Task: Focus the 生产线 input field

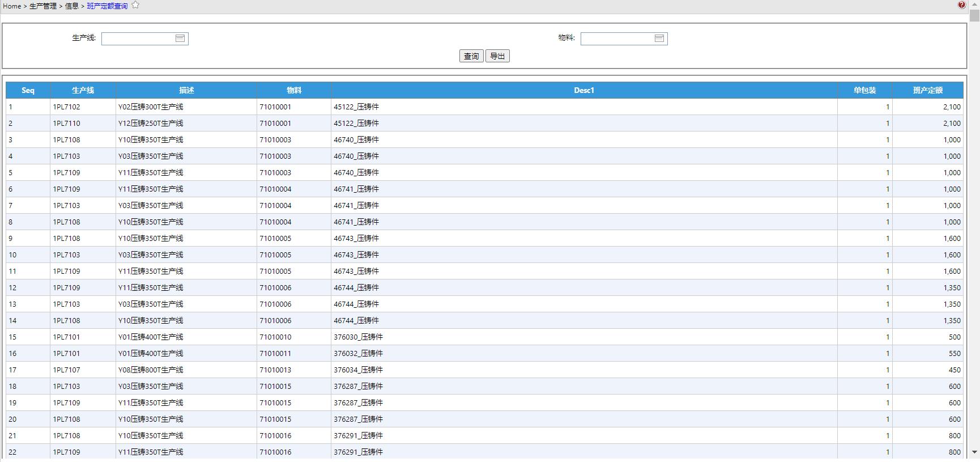Action: 137,39
